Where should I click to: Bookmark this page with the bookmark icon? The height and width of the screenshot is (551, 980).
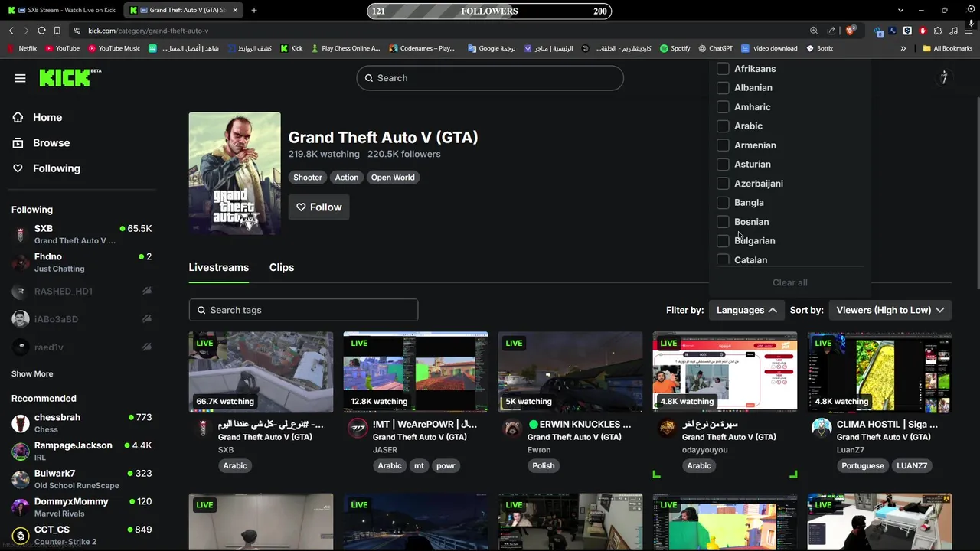[x=57, y=31]
